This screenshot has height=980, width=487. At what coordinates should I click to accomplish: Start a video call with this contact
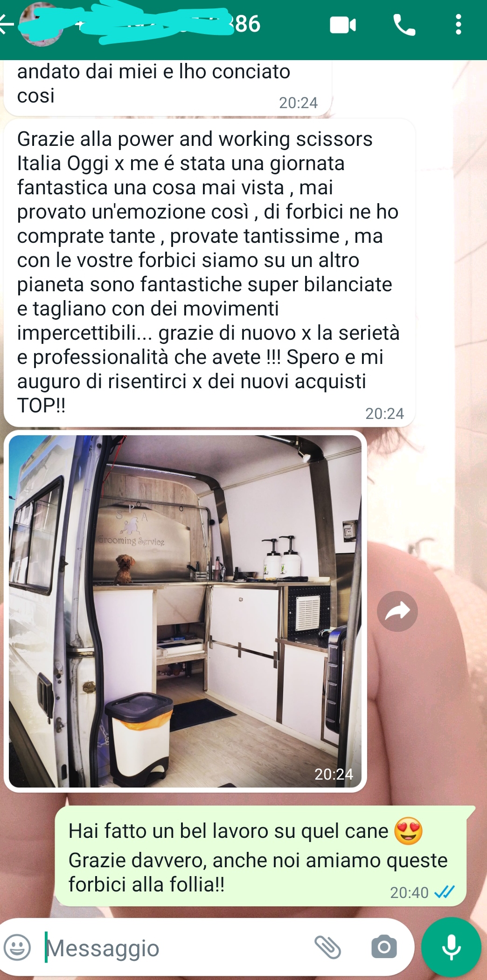click(343, 25)
